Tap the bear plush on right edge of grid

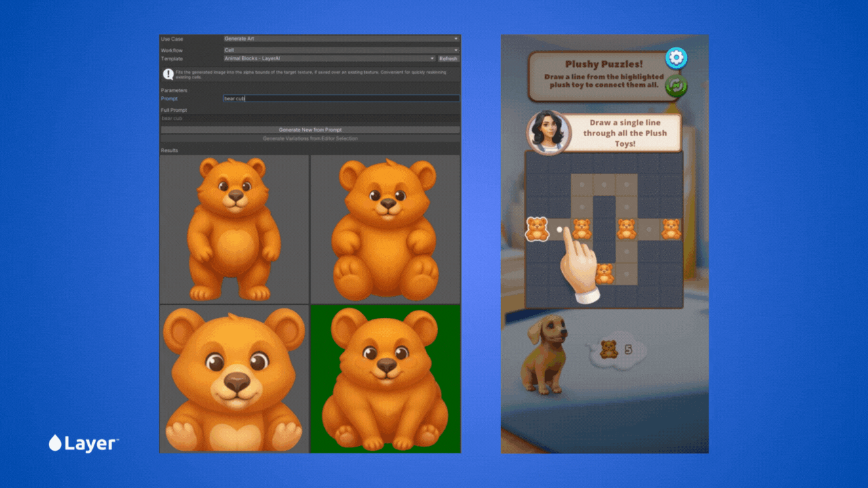point(671,229)
